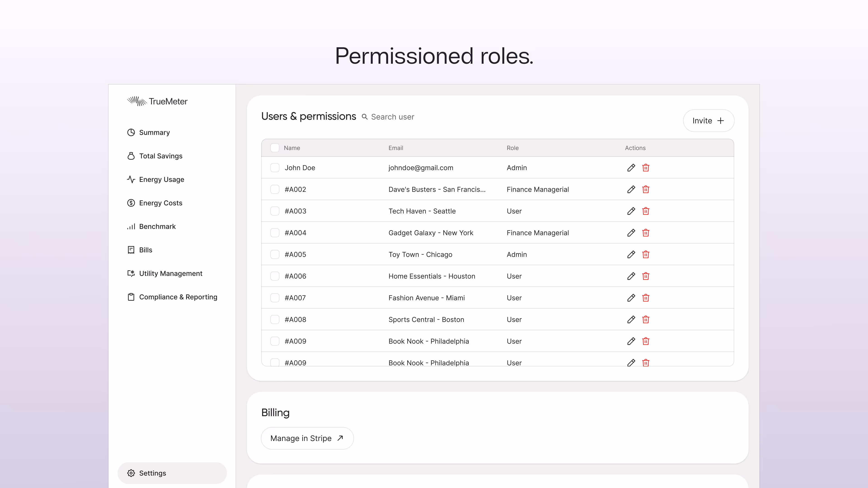
Task: Edit the Toy Town - Chicago row
Action: tap(631, 255)
